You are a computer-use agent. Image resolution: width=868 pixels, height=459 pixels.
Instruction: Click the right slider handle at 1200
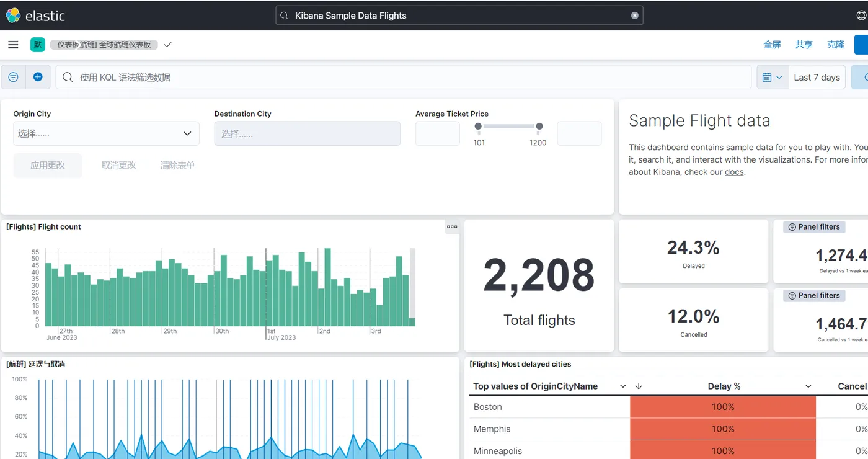[539, 127]
